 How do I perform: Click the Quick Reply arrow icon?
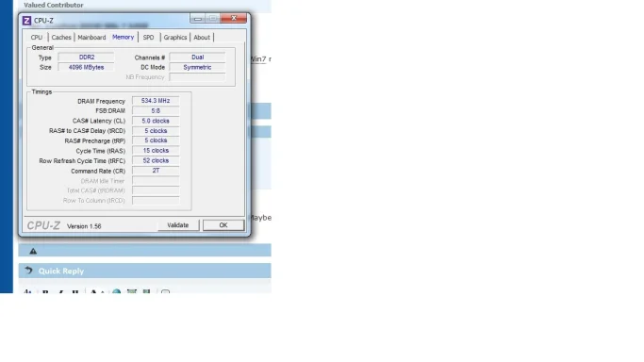(28, 271)
